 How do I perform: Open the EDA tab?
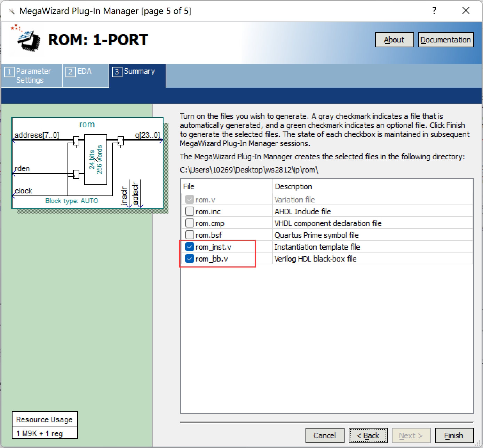click(86, 75)
